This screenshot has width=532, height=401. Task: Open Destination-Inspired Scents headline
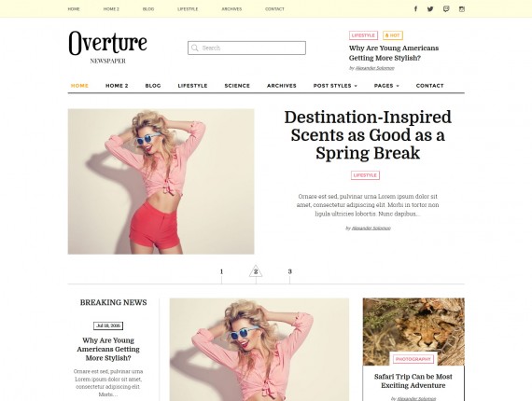tap(368, 135)
